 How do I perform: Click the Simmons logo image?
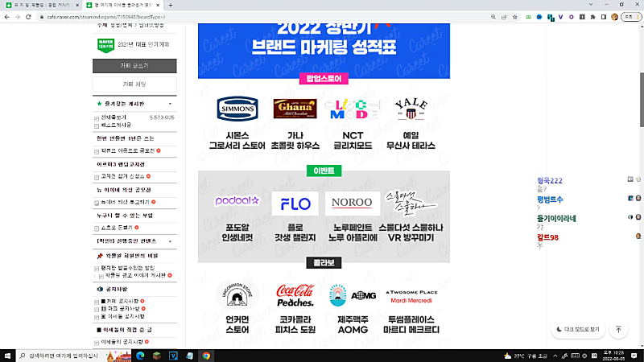237,109
